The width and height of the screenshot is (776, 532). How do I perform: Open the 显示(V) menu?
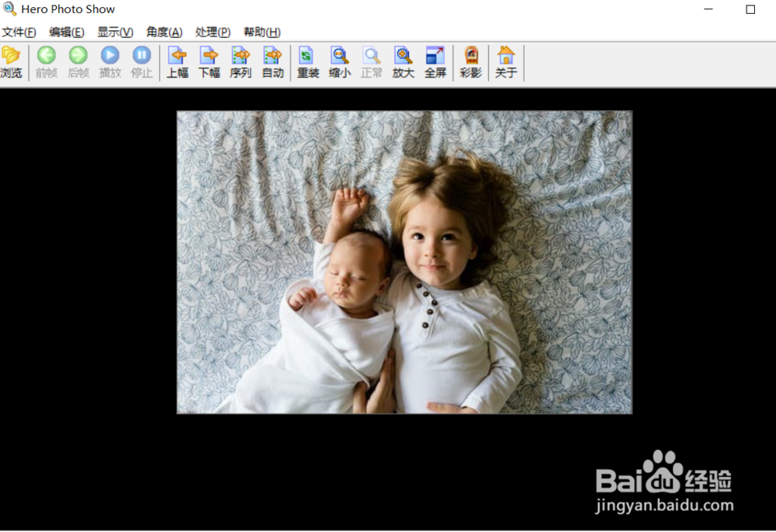[115, 32]
